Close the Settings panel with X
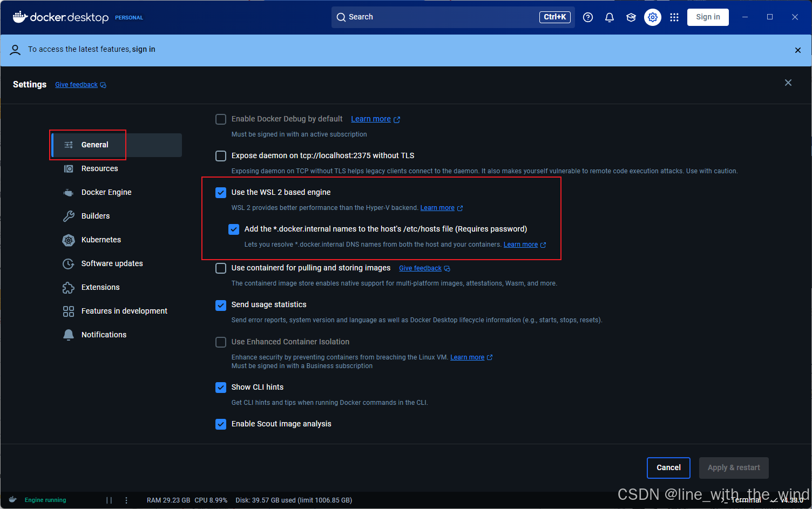Viewport: 812px width, 509px height. tap(788, 83)
